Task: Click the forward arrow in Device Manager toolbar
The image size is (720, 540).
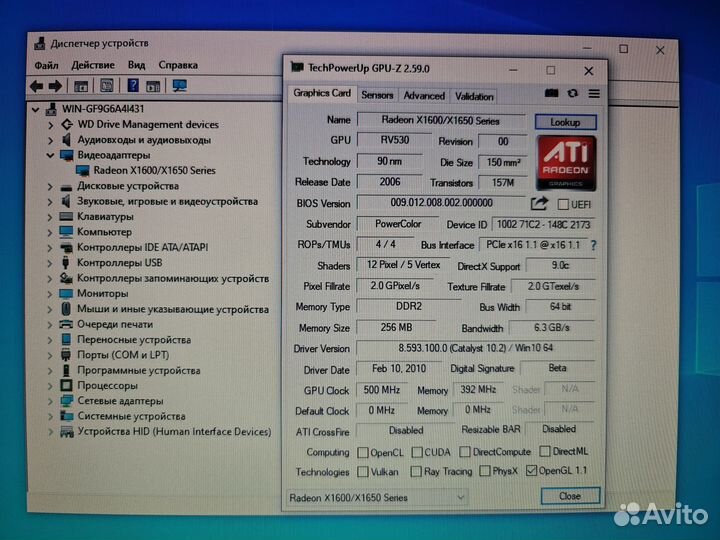Action: pyautogui.click(x=55, y=86)
